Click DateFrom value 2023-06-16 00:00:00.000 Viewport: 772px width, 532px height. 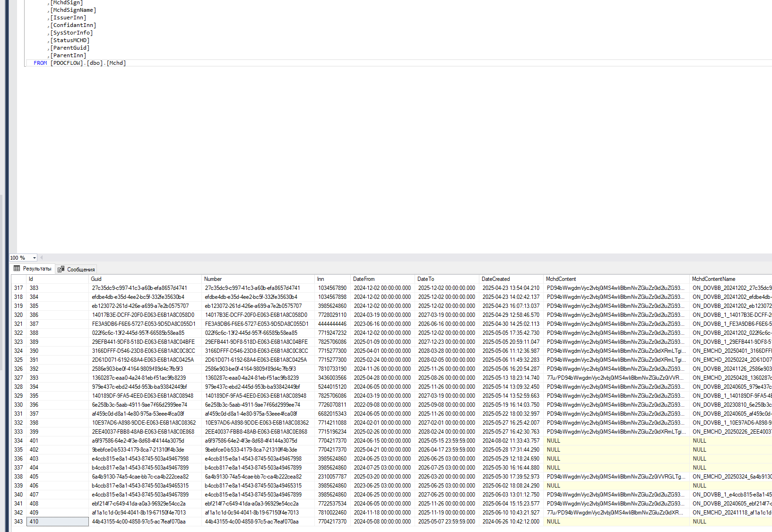point(383,324)
